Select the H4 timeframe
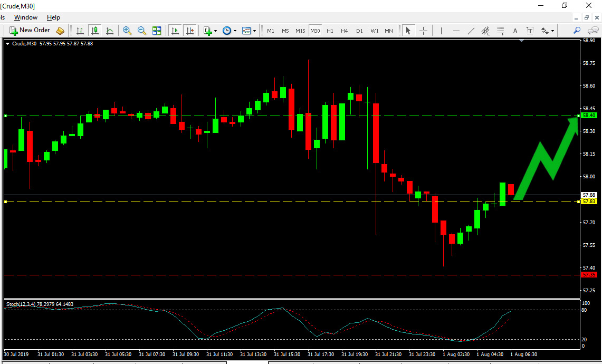This screenshot has height=364, width=602. coord(345,31)
